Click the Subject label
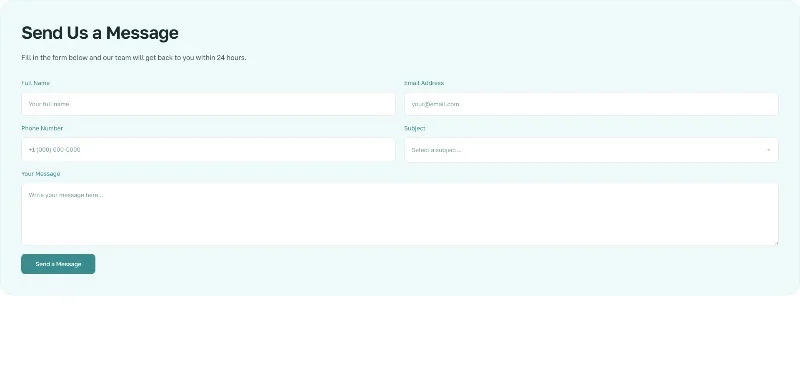Screen dimensions: 800x387 point(415,128)
